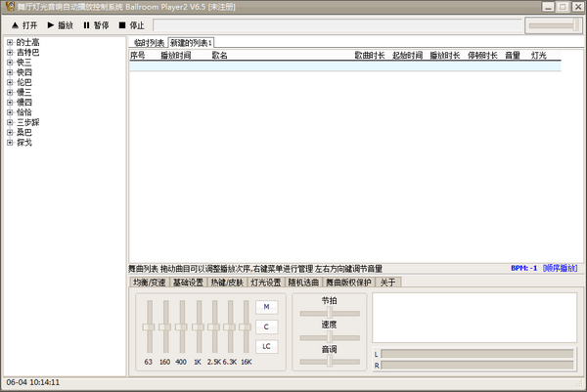Click the volume slider at top right
Screen dimensions: 587x392
click(552, 24)
